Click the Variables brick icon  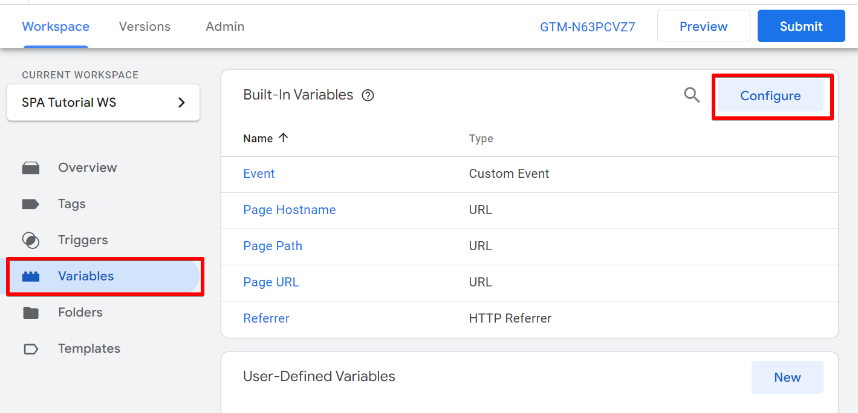31,276
